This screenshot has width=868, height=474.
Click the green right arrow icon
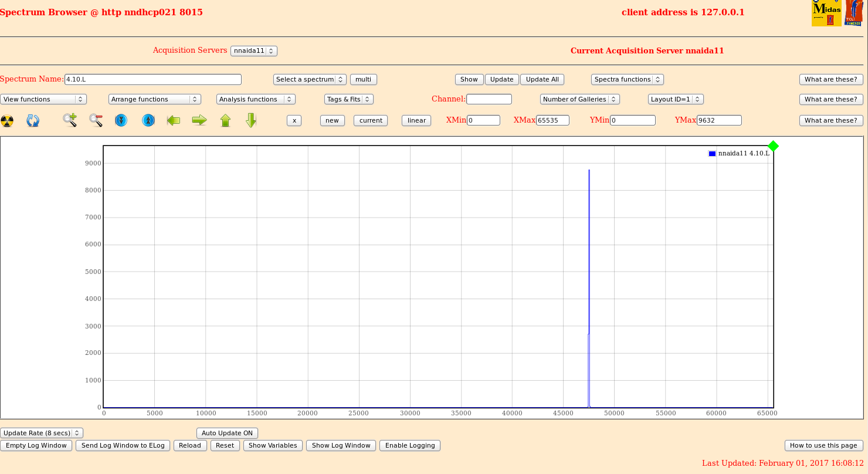[x=199, y=120]
